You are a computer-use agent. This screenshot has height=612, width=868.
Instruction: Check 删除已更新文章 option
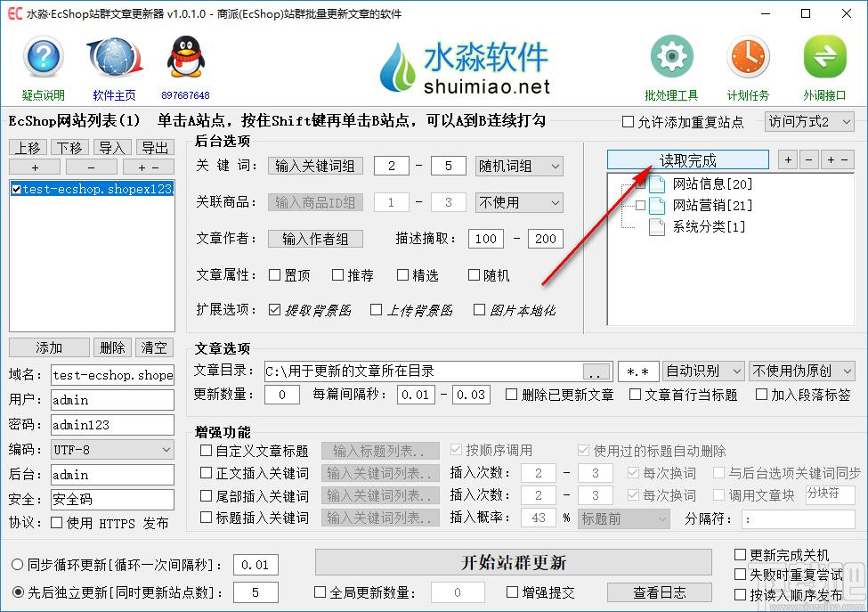tap(512, 395)
